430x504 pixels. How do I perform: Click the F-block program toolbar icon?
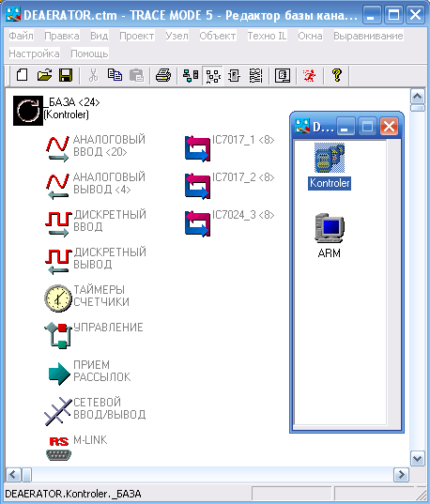coord(234,75)
